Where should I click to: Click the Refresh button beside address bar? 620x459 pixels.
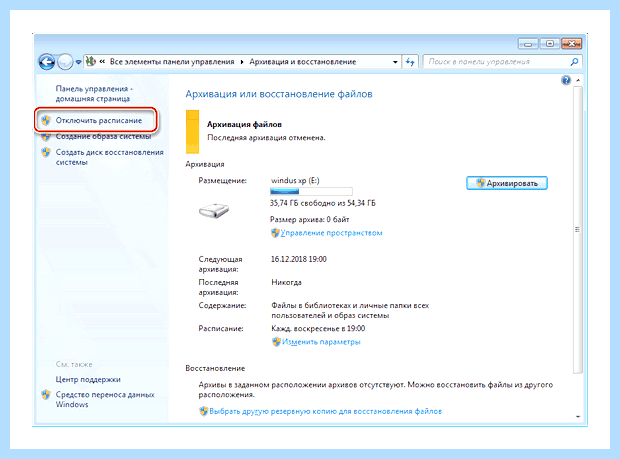(410, 62)
